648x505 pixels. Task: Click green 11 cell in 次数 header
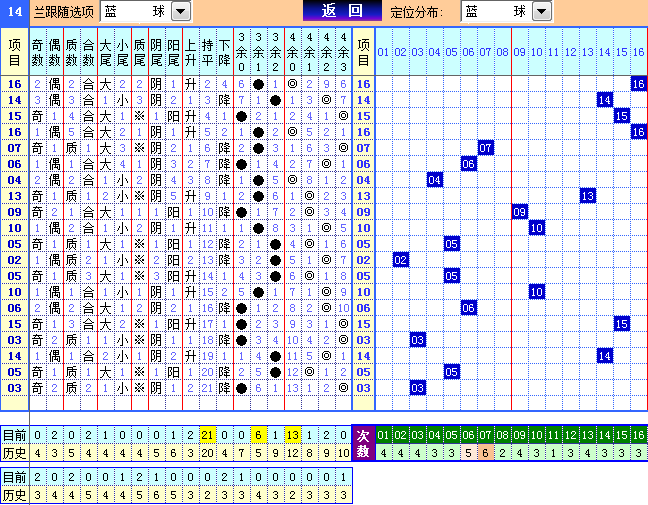(554, 435)
